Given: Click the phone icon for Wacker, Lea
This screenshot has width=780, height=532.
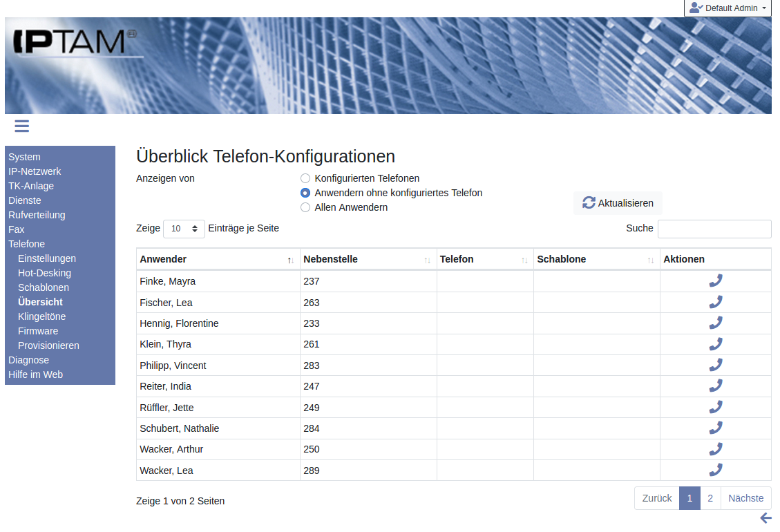Looking at the screenshot, I should pyautogui.click(x=716, y=470).
